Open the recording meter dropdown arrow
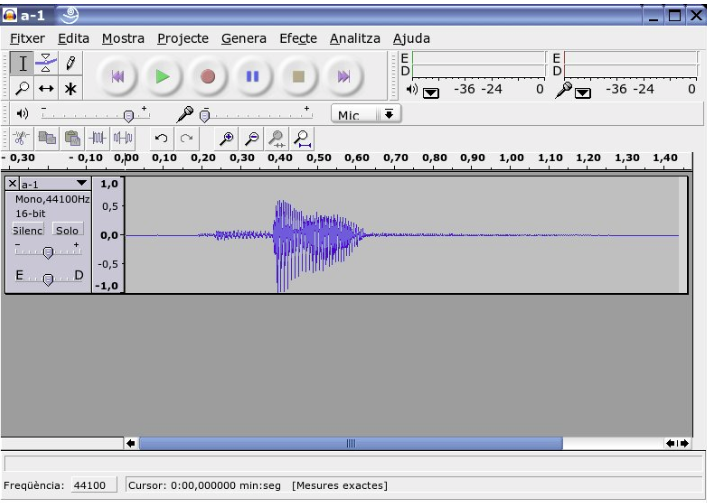The height and width of the screenshot is (503, 707). 583,93
